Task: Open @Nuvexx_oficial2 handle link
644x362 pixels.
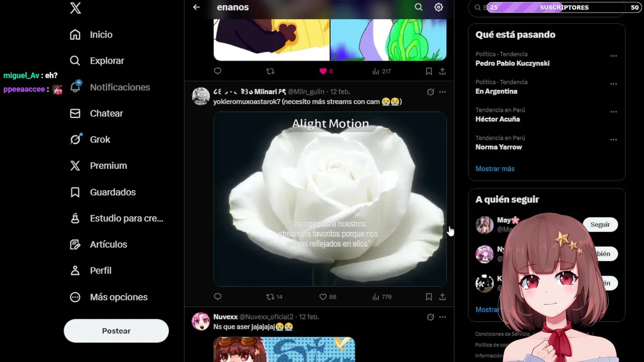Action: coord(266,317)
